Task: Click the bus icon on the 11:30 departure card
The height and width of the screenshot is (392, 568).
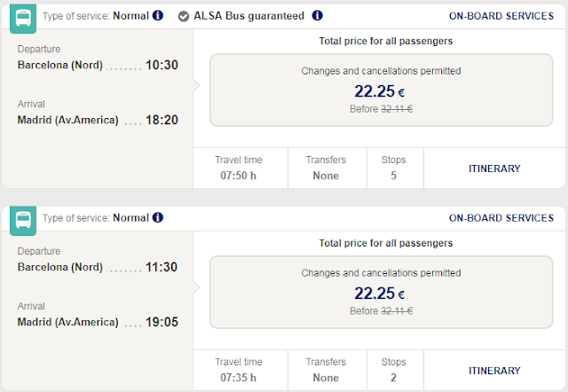Action: pyautogui.click(x=23, y=219)
